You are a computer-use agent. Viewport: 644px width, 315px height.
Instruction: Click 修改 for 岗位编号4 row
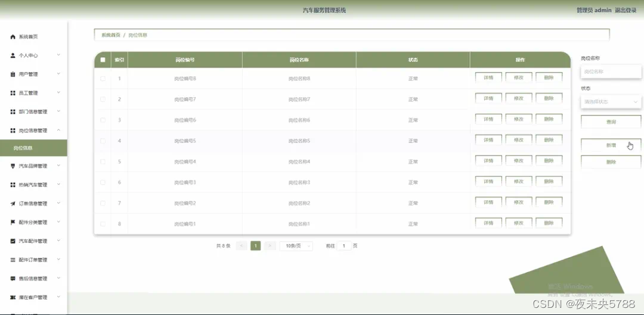[x=519, y=161]
